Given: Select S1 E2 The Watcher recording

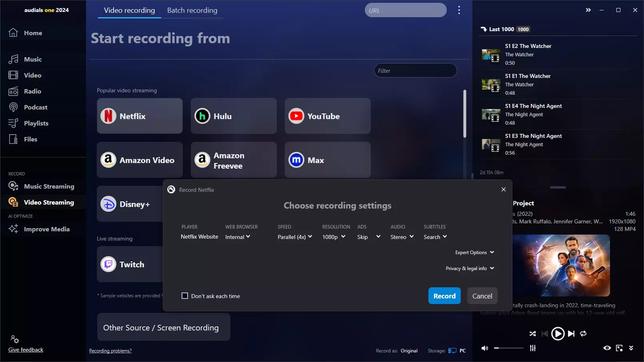Looking at the screenshot, I should [x=556, y=54].
